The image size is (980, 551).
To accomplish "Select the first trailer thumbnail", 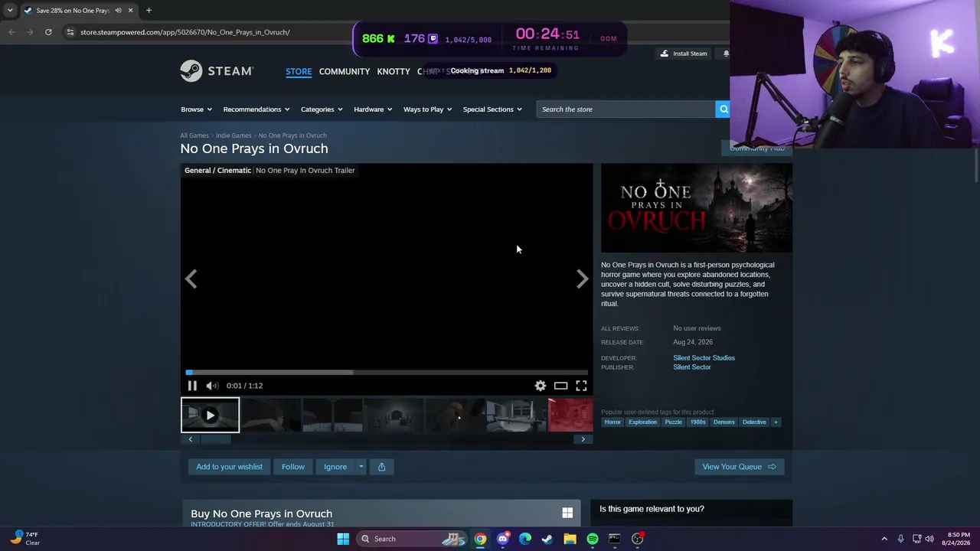I will point(210,416).
